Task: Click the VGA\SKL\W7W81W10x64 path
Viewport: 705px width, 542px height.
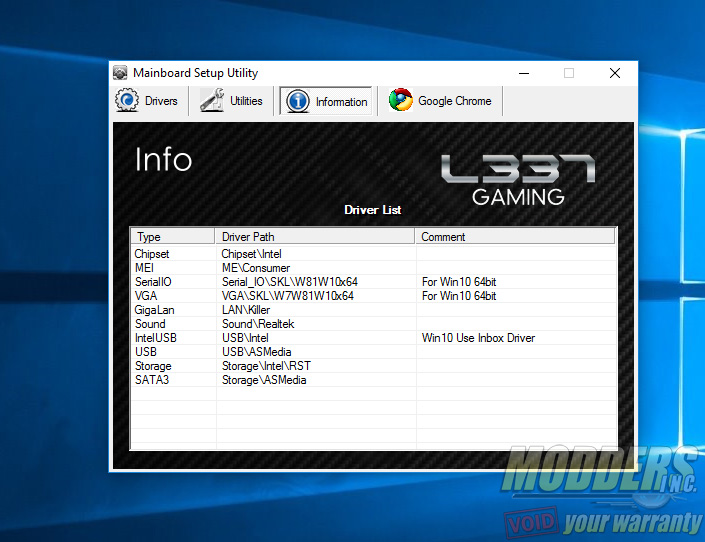Action: (x=288, y=296)
